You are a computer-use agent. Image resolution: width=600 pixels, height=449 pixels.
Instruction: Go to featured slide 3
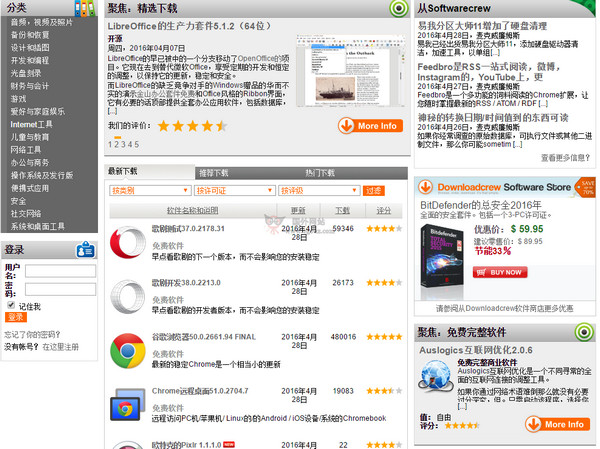tap(123, 144)
